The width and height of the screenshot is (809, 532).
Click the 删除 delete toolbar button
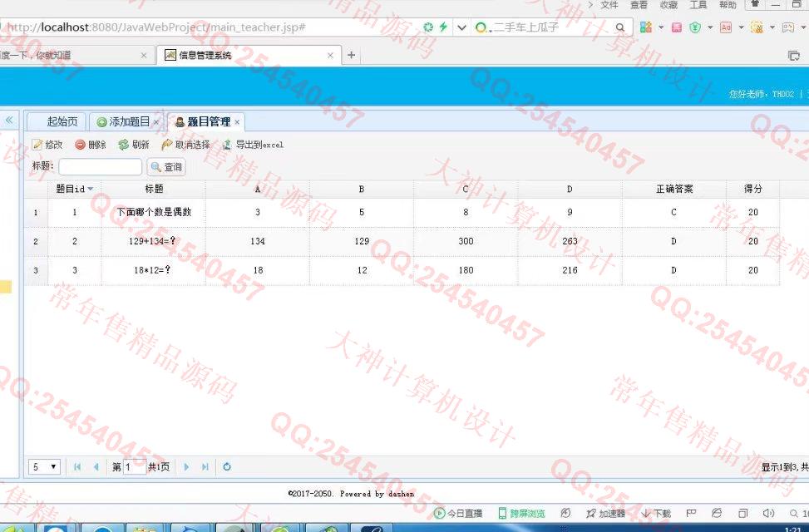[91, 145]
